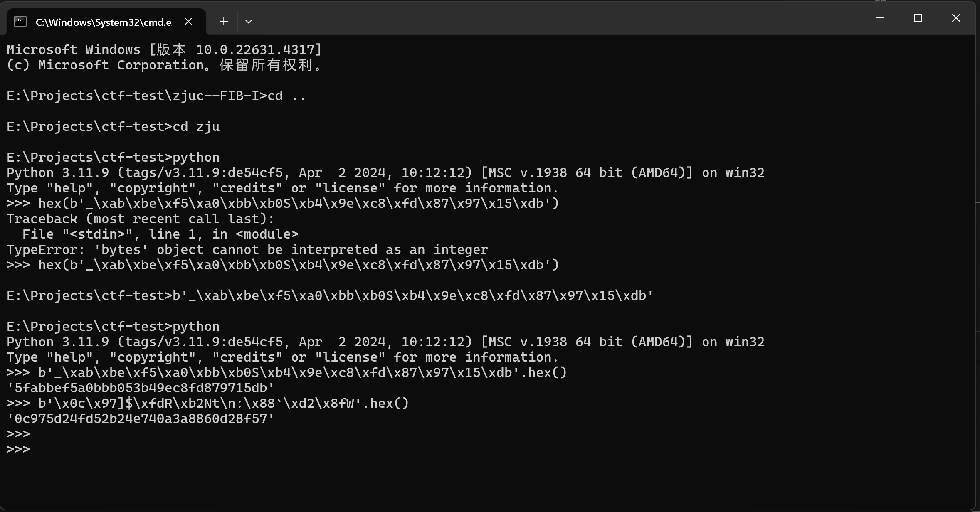Expand the new tab profile dropdown chevron
The image size is (980, 512).
249,22
